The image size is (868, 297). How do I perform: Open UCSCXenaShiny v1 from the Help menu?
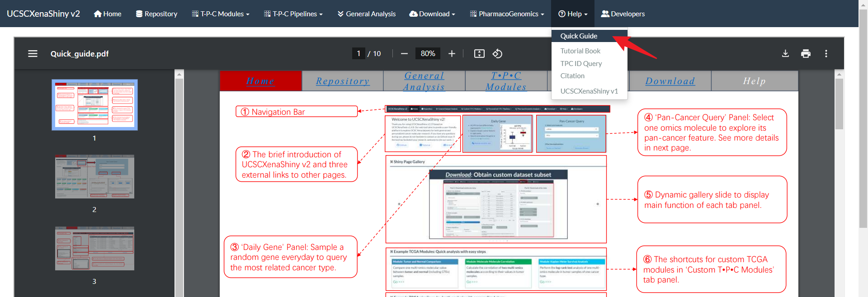pyautogui.click(x=590, y=91)
